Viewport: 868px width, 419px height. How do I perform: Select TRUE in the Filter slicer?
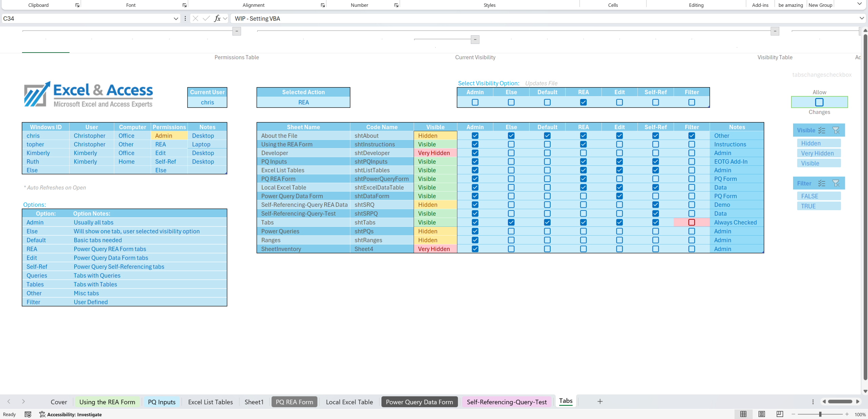[x=819, y=206]
